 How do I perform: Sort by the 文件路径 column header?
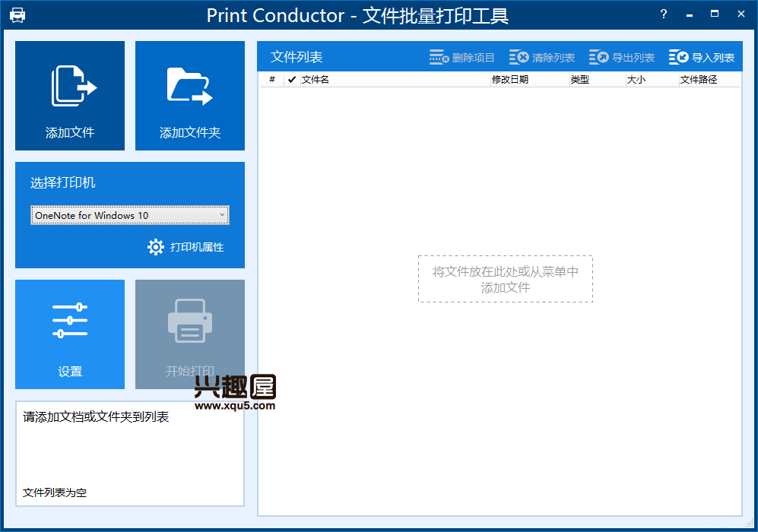point(709,79)
